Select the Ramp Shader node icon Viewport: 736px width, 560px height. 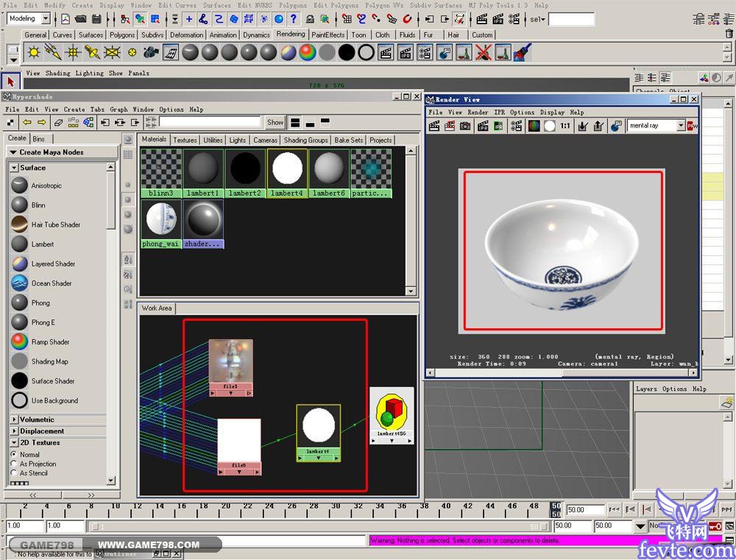tap(19, 342)
